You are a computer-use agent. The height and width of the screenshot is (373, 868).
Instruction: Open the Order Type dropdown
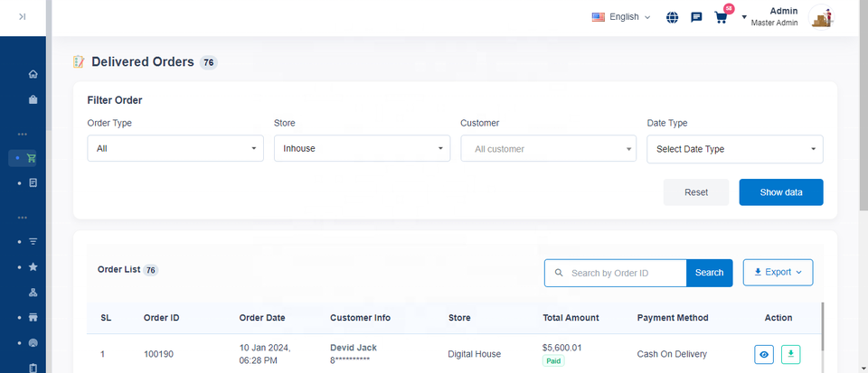coord(175,149)
